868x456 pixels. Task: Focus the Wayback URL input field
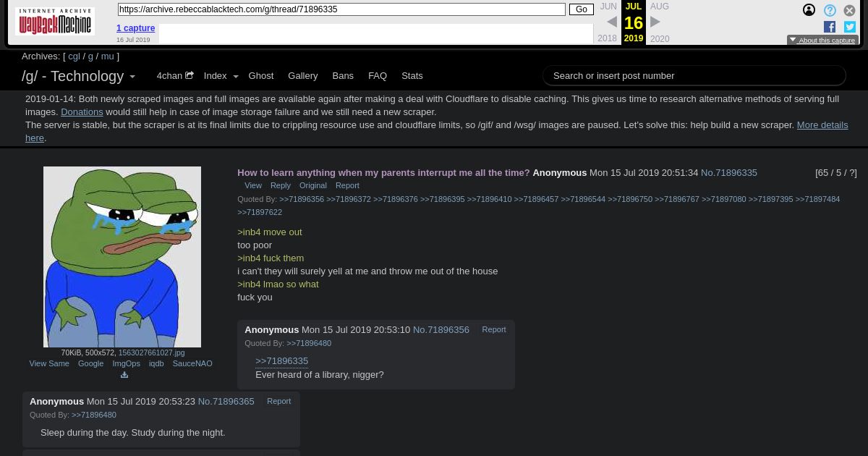341,9
